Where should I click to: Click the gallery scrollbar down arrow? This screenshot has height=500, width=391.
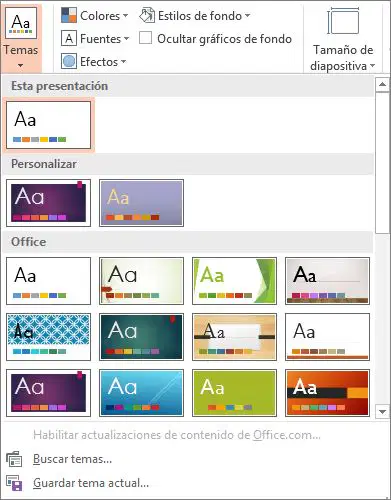pos(382,412)
